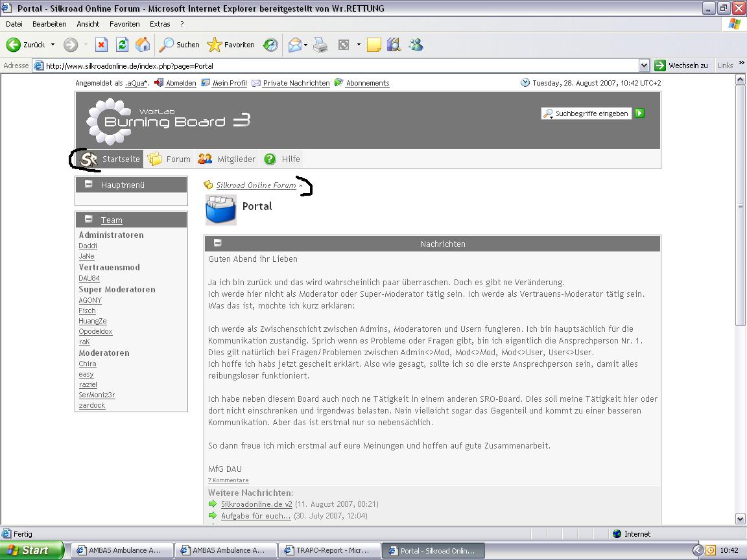Open the 7 Kommentare link
The image size is (747, 560).
coord(228,480)
